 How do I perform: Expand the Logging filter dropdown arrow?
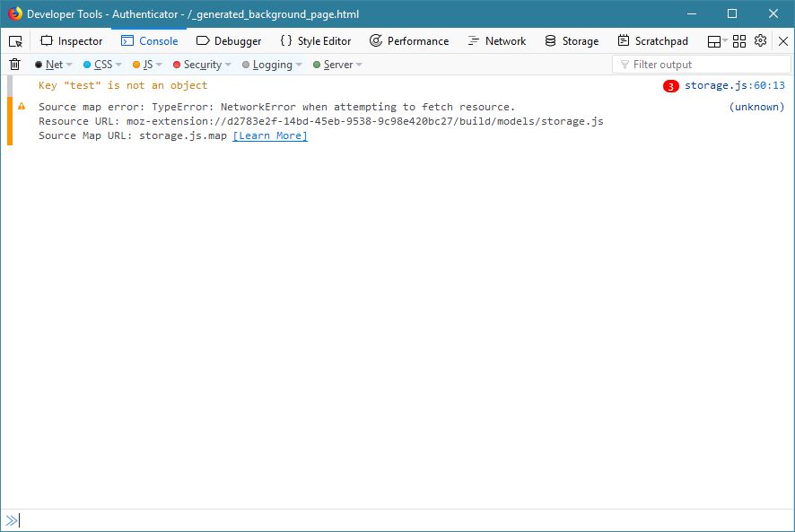pos(299,65)
